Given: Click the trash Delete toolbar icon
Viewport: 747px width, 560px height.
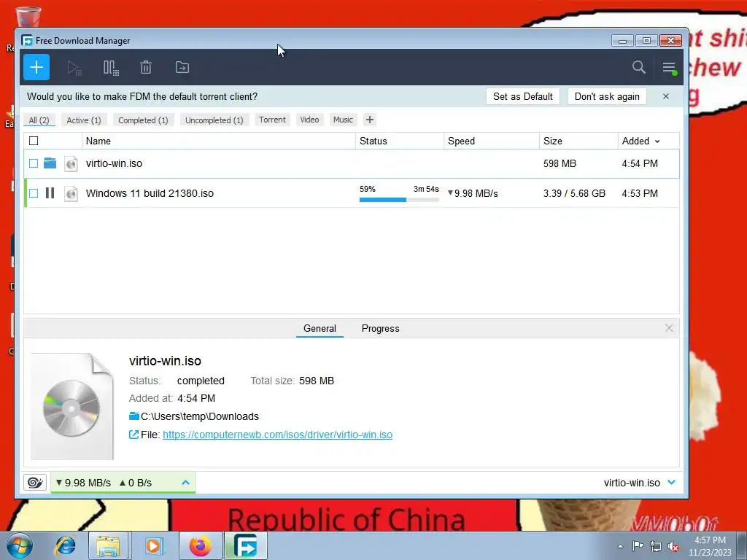Looking at the screenshot, I should point(146,67).
